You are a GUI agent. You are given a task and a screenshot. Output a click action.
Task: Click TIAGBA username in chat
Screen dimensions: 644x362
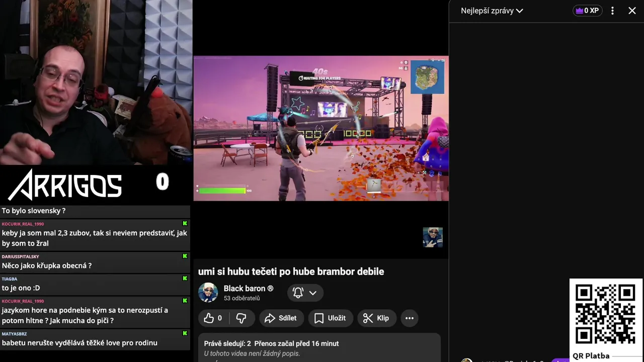(x=10, y=279)
